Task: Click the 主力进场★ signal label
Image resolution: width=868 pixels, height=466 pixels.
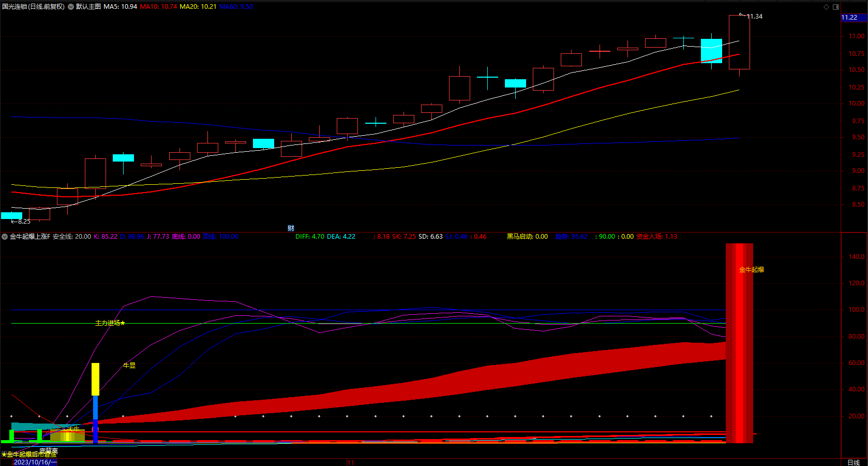Action: [x=110, y=323]
